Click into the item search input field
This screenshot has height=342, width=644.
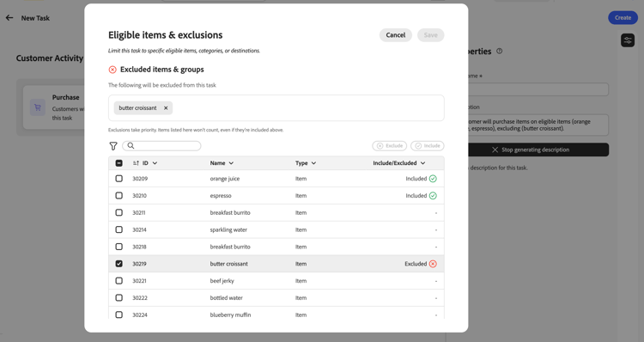[x=161, y=146]
